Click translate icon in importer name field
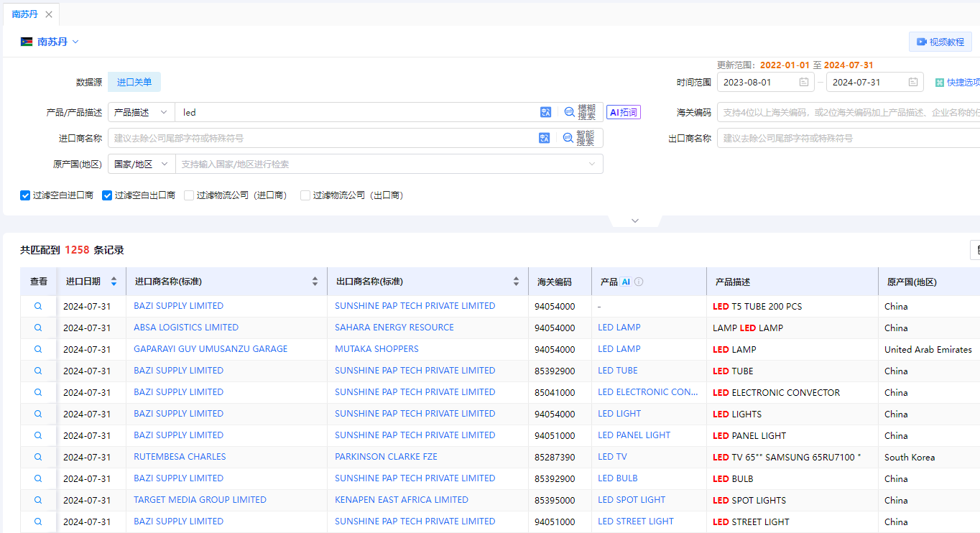This screenshot has width=980, height=533. coord(545,138)
